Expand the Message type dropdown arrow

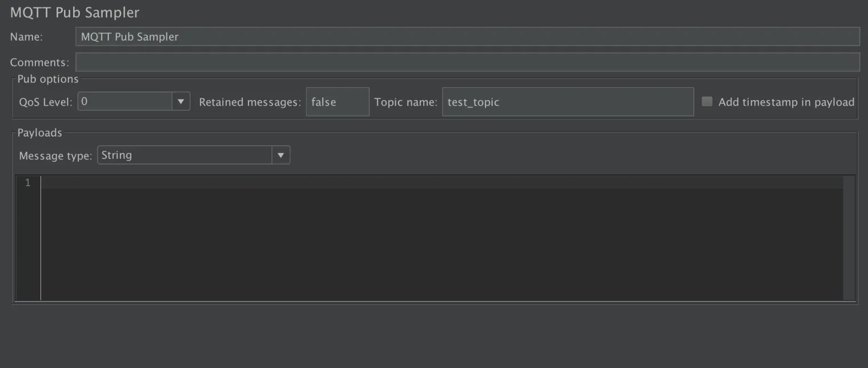coord(280,155)
